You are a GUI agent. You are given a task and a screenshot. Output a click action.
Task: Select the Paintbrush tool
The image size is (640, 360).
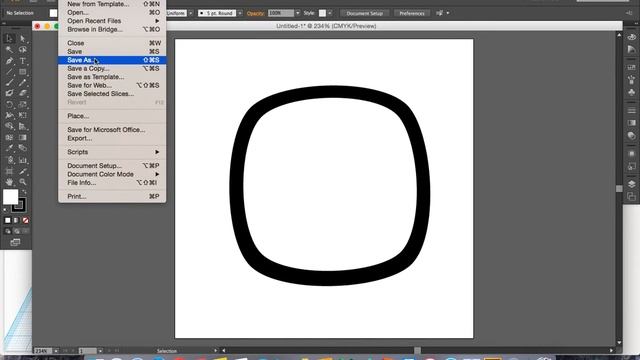coord(9,82)
